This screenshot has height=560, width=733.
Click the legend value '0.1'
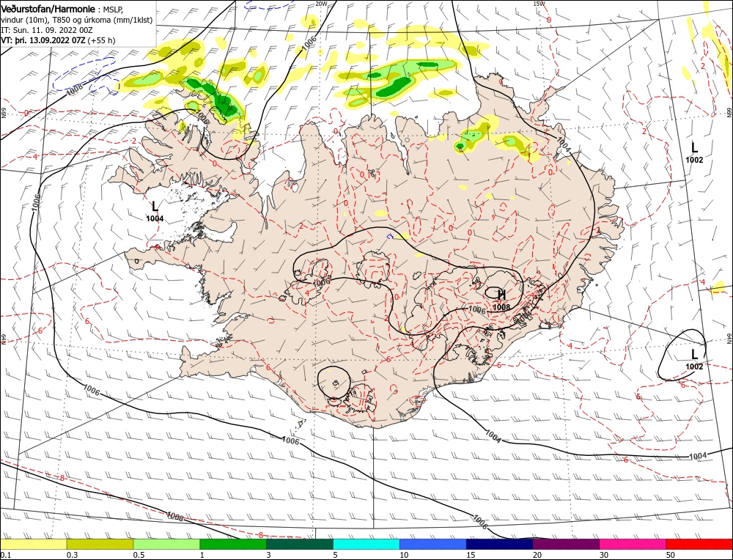[x=5, y=555]
